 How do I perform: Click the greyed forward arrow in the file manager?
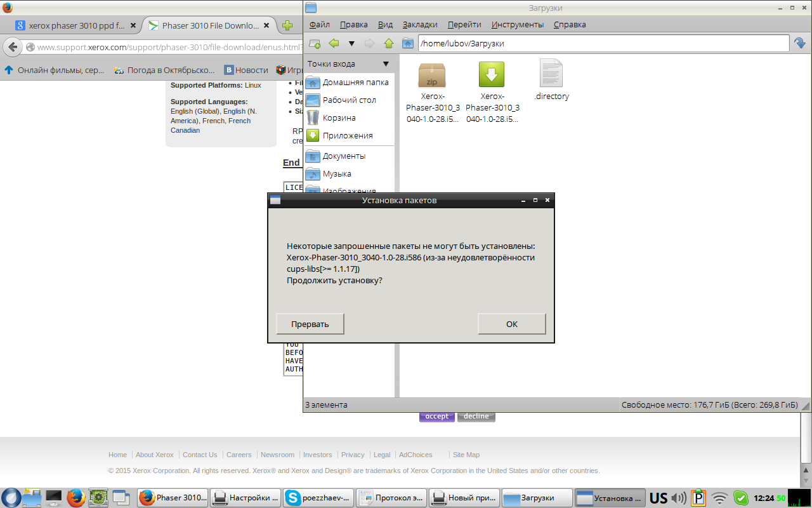(x=370, y=43)
